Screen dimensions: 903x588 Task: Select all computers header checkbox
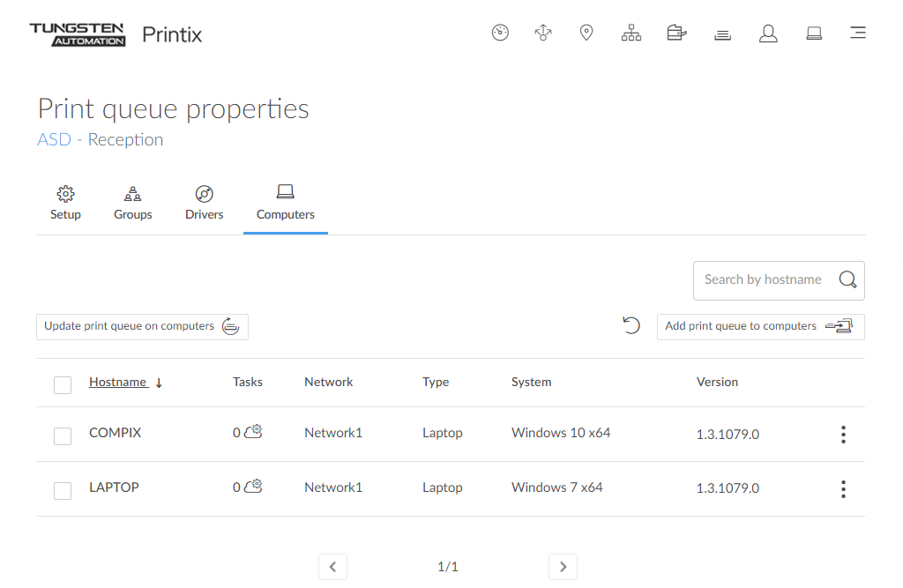(x=63, y=384)
